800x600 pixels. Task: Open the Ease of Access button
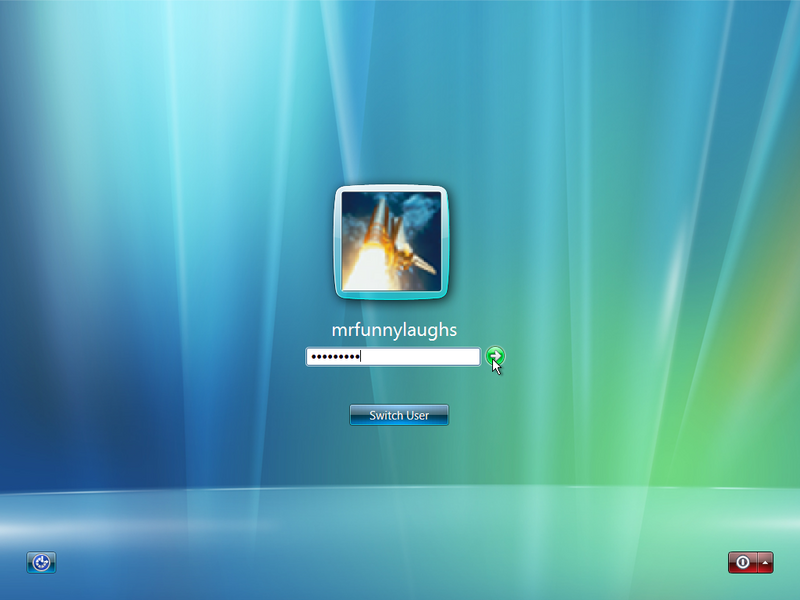coord(41,562)
